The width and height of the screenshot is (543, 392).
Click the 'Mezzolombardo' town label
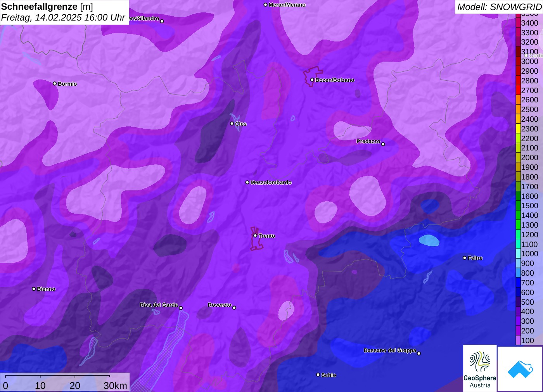click(271, 182)
